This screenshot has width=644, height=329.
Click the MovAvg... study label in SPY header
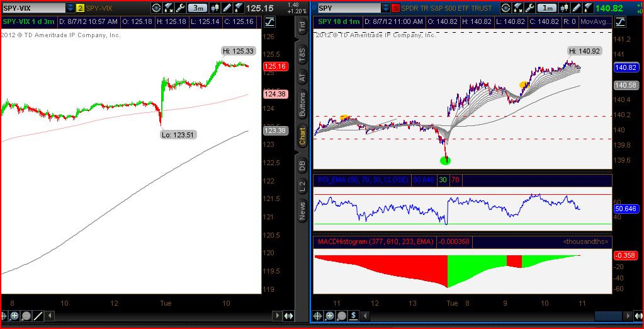[596, 22]
